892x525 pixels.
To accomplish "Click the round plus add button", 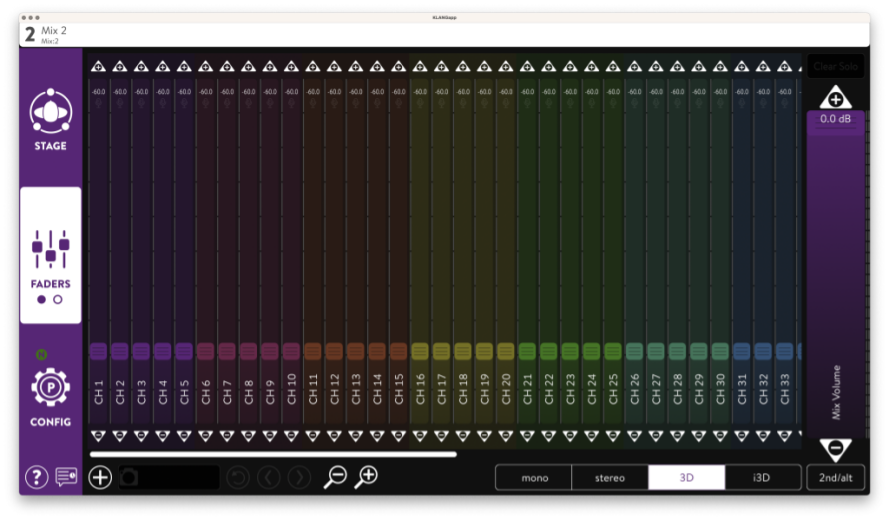I will coord(100,477).
